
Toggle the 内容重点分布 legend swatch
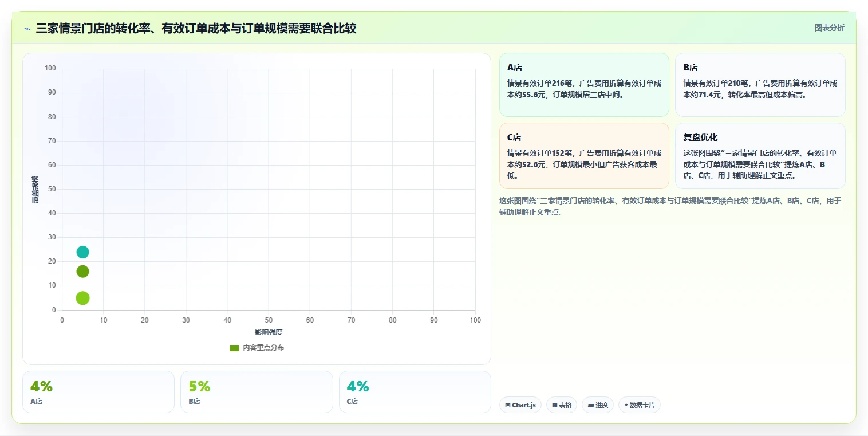coord(234,348)
